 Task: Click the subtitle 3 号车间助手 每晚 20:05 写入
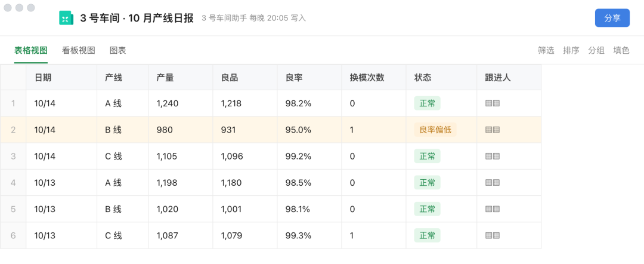[254, 19]
